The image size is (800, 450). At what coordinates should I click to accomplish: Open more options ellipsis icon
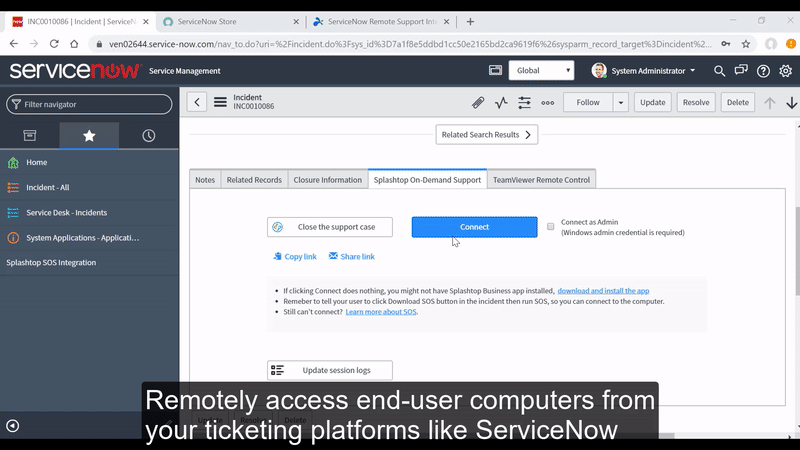pyautogui.click(x=547, y=103)
